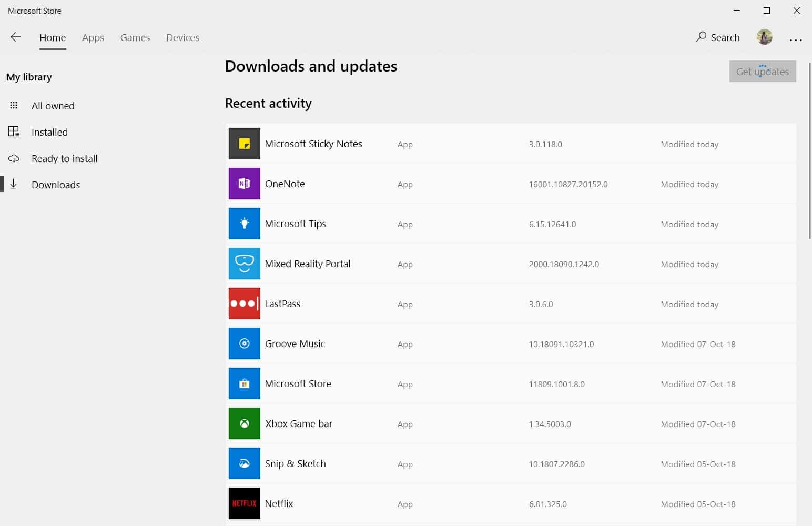Switch to the Apps tab

(x=93, y=37)
